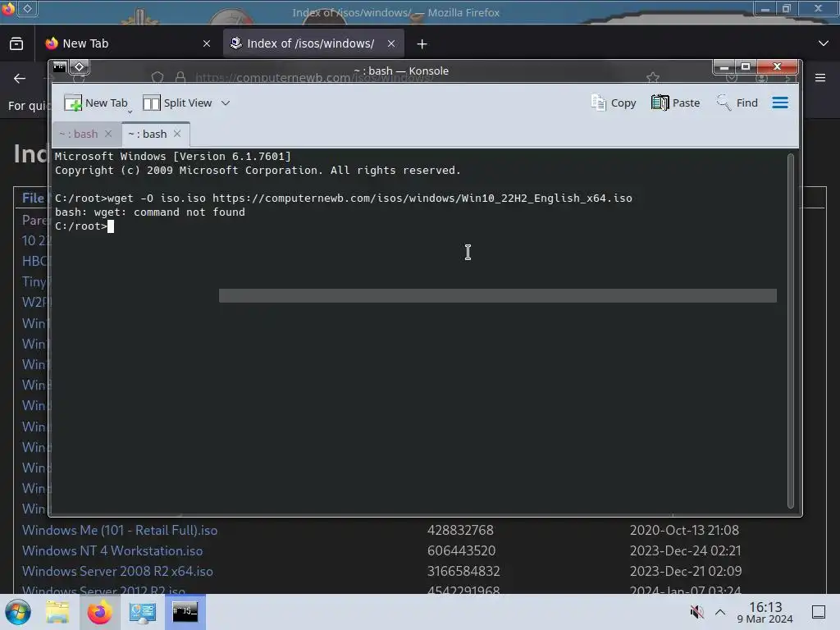Select file size 428832768
840x630 pixels.
coord(460,531)
